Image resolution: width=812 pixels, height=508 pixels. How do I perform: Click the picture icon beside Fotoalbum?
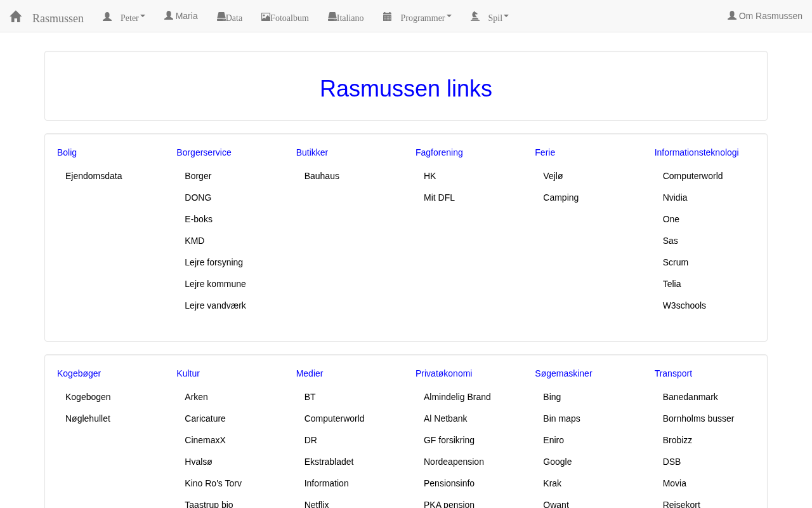pyautogui.click(x=266, y=17)
